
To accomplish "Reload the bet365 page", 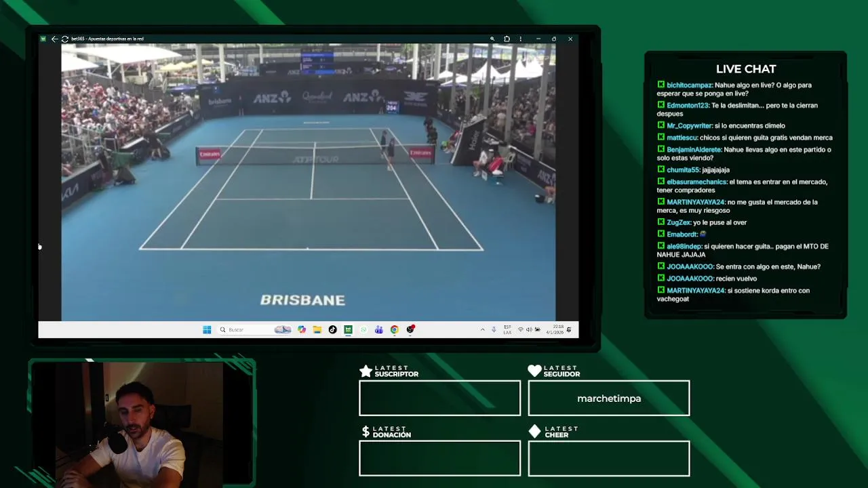I will coord(64,39).
